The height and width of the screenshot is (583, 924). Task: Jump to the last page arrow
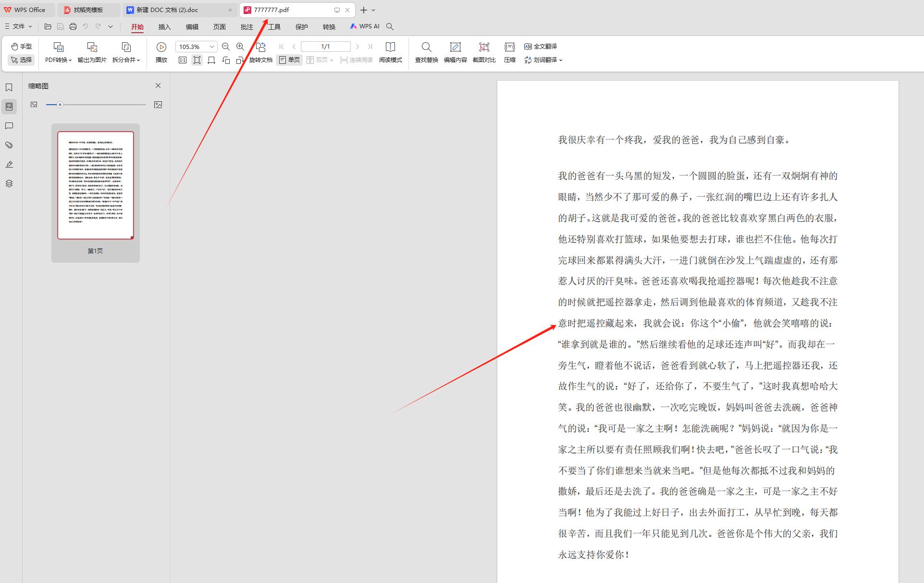(x=370, y=47)
